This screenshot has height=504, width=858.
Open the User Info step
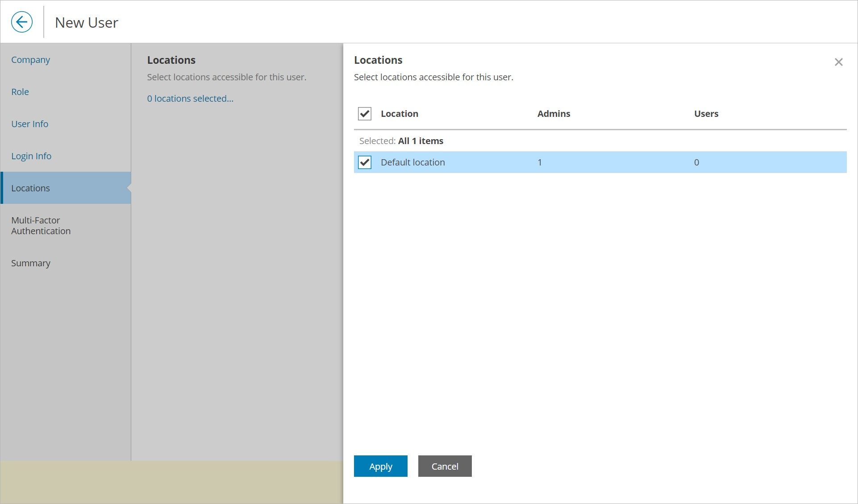(x=30, y=124)
